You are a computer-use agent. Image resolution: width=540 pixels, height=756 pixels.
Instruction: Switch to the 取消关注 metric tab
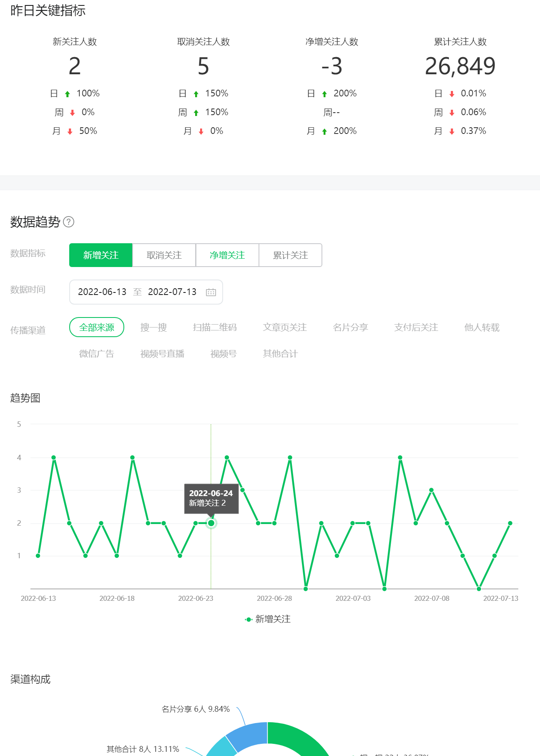point(164,255)
